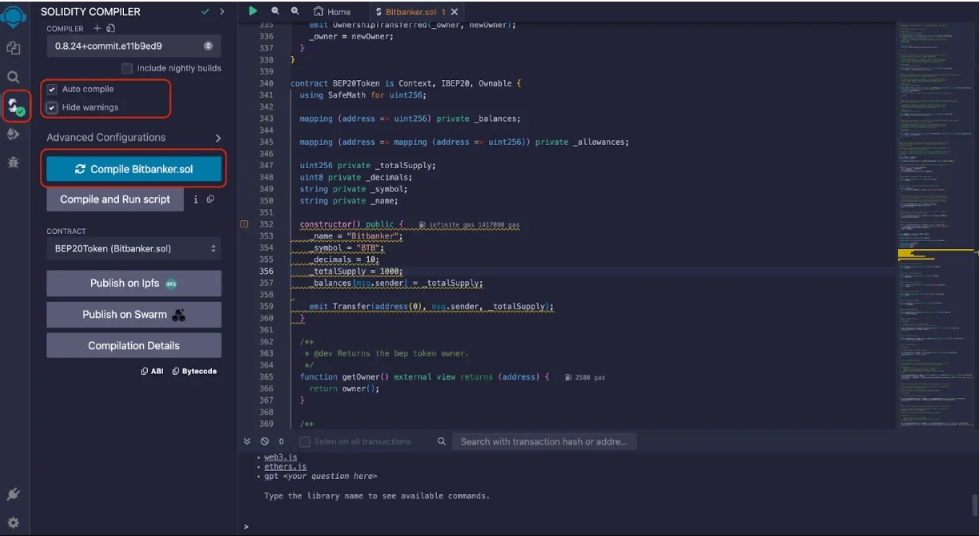Image resolution: width=979 pixels, height=536 pixels.
Task: Copy Bytecode to clipboard
Action: 194,371
